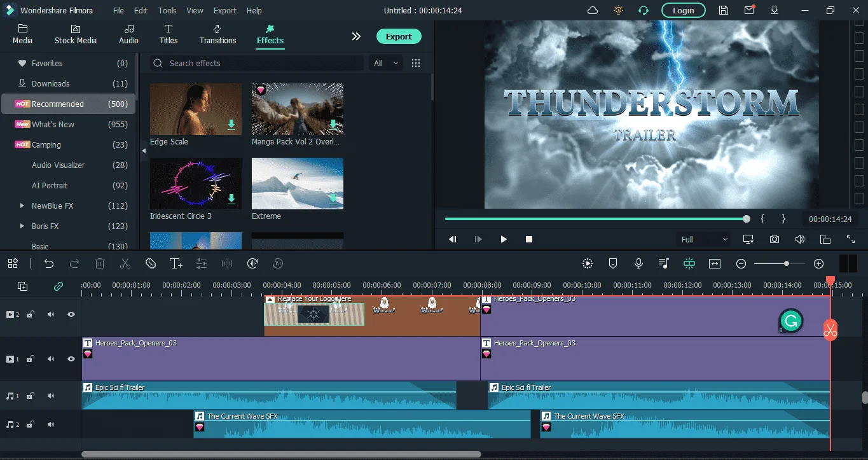Delete the selected clip with trash icon
This screenshot has height=460, width=868.
pyautogui.click(x=100, y=263)
